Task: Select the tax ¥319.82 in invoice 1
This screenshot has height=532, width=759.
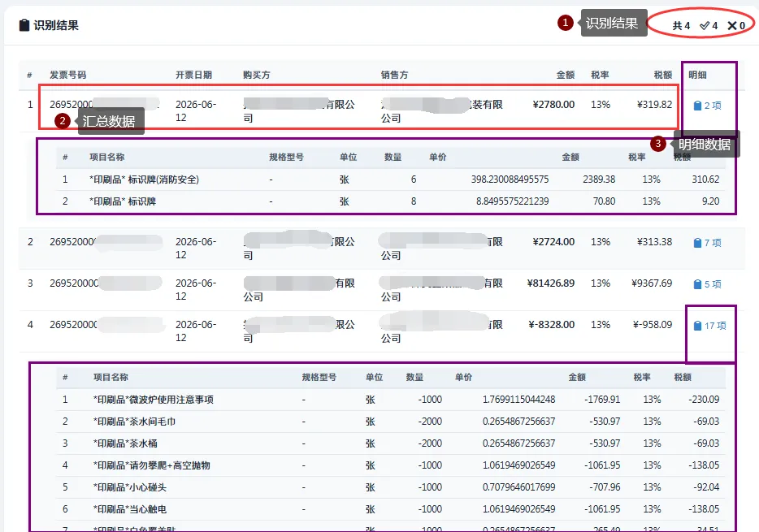Action: click(x=654, y=105)
